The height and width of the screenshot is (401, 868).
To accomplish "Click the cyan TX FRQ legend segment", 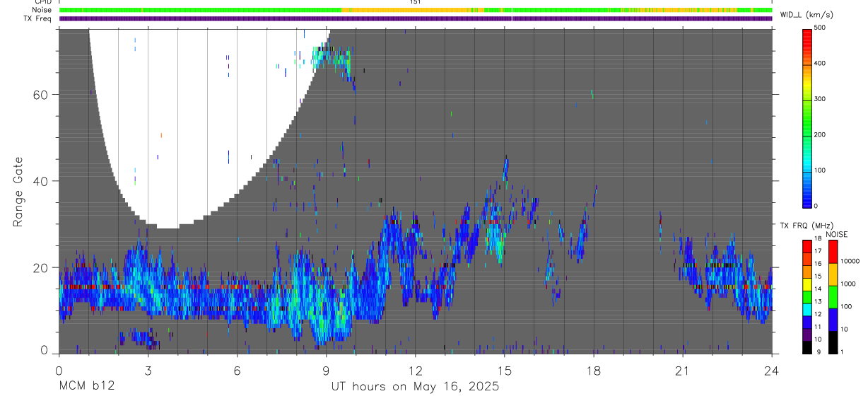I will click(x=807, y=309).
